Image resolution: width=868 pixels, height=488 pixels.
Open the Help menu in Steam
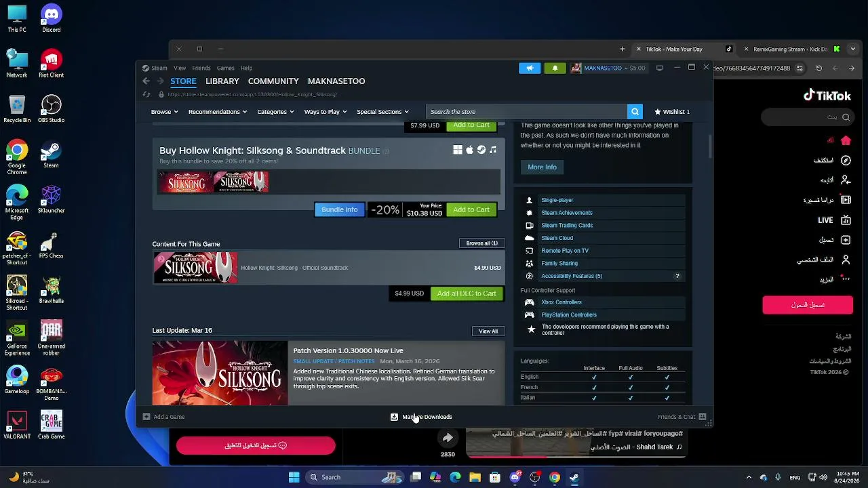(246, 68)
